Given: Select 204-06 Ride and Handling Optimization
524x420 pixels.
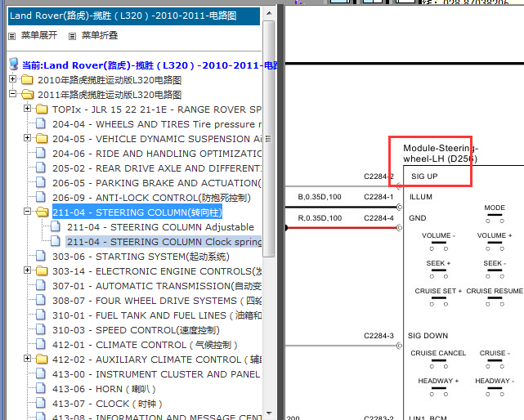Looking at the screenshot, I should [157, 154].
